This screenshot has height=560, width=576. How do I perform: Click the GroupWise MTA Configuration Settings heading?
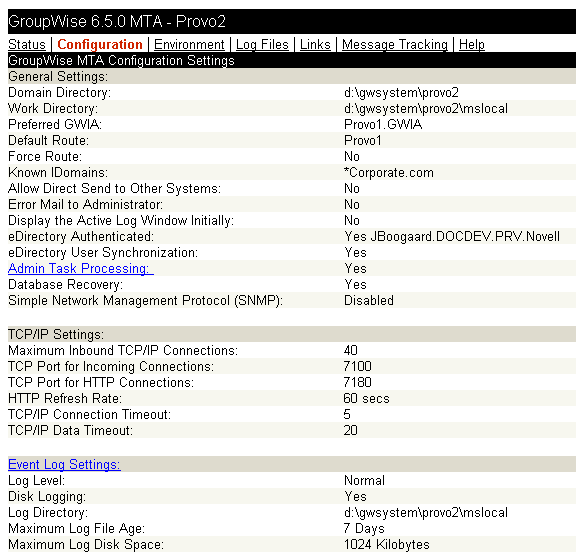point(121,60)
